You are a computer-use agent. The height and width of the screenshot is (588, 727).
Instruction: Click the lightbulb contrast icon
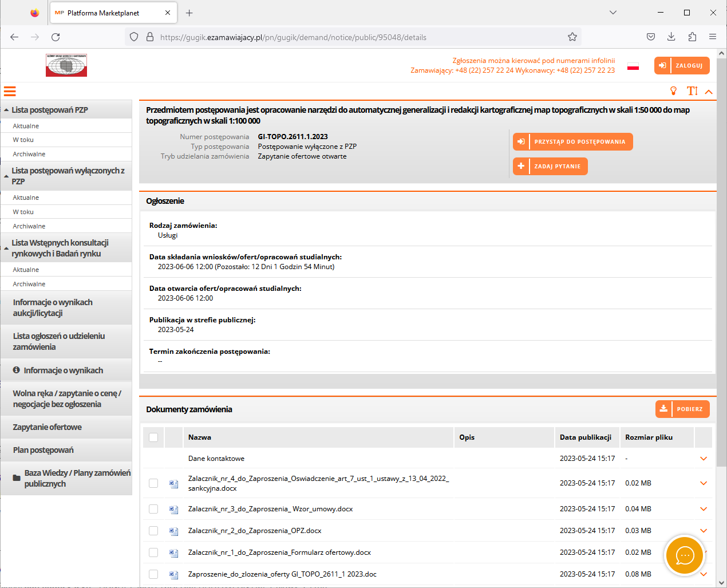click(673, 91)
